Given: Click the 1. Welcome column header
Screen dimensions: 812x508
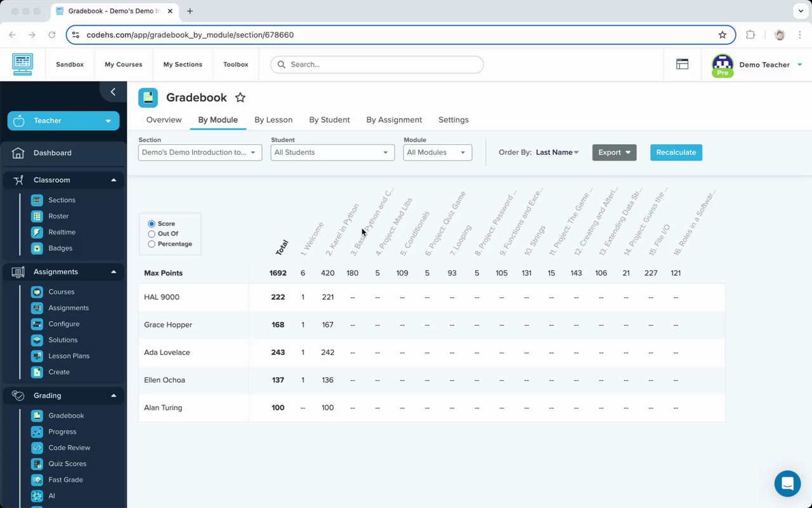Looking at the screenshot, I should pyautogui.click(x=311, y=239).
